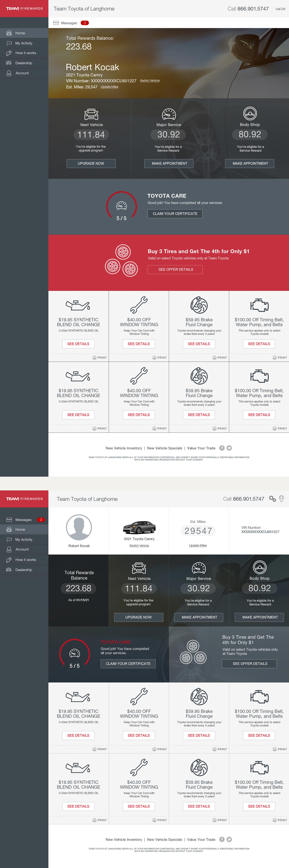Screen dimensions: 289x868
Task: Click the Est. Miles 29547 field
Action: click(198, 531)
